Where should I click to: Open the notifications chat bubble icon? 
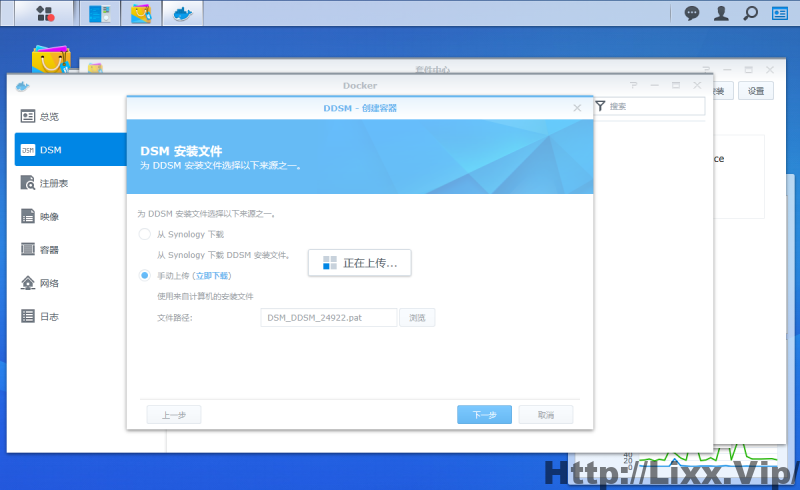[x=691, y=13]
